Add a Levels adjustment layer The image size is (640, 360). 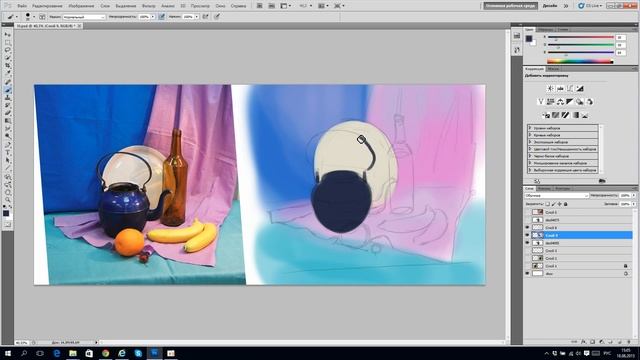pyautogui.click(x=560, y=89)
